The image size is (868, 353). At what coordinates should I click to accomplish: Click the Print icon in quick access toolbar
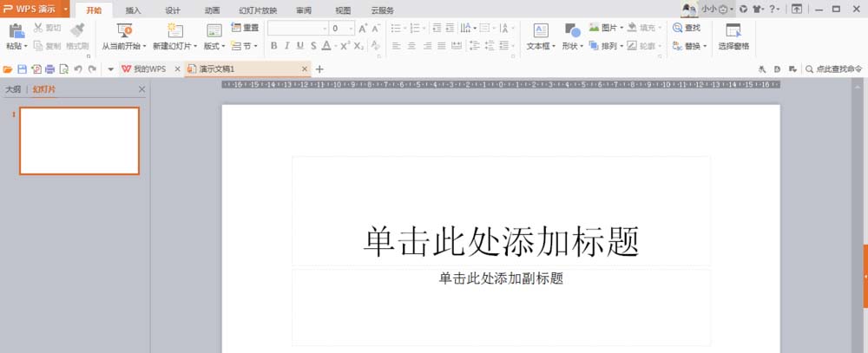[x=49, y=69]
